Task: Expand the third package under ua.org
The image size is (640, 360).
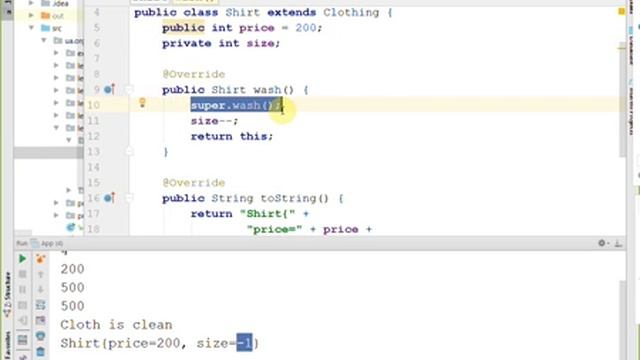Action: [x=56, y=78]
